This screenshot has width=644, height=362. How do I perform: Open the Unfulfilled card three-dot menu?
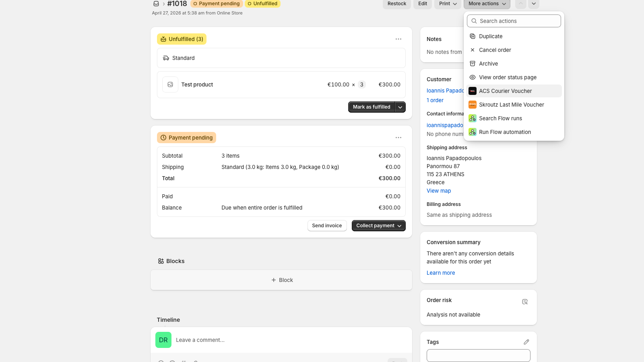pos(398,39)
